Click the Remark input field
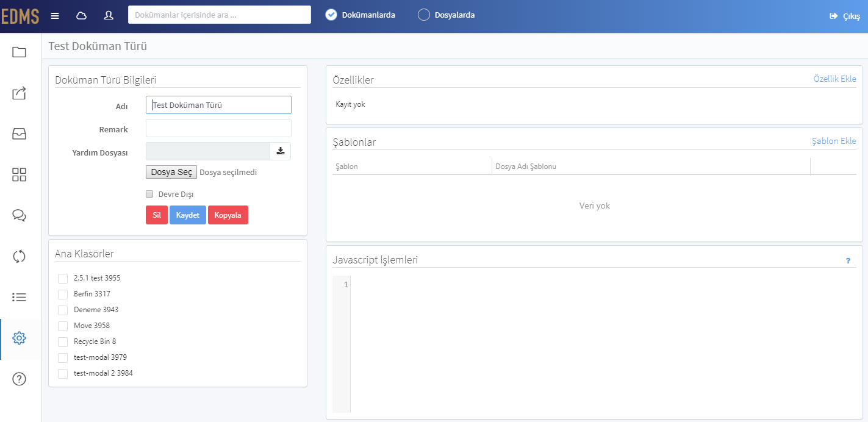This screenshot has width=868, height=422. pos(218,128)
